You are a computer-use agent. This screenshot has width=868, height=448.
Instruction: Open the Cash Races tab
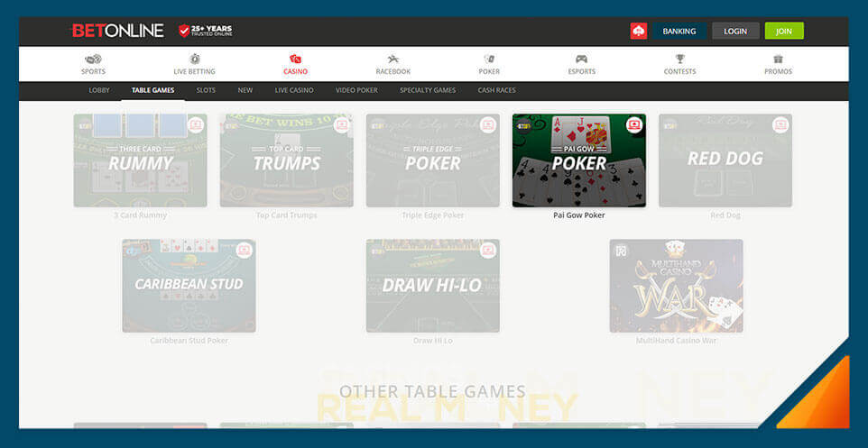(x=496, y=90)
